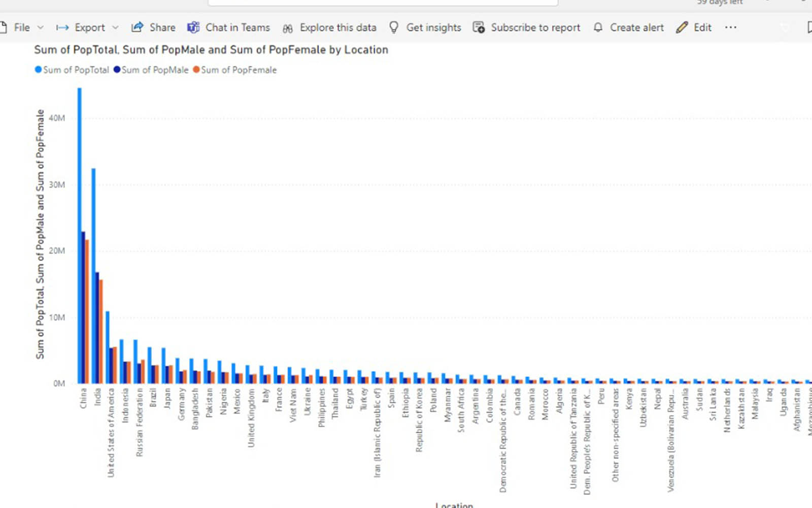Click the binoculars explore icon
Screen dimensions: 812x508
pyautogui.click(x=288, y=28)
